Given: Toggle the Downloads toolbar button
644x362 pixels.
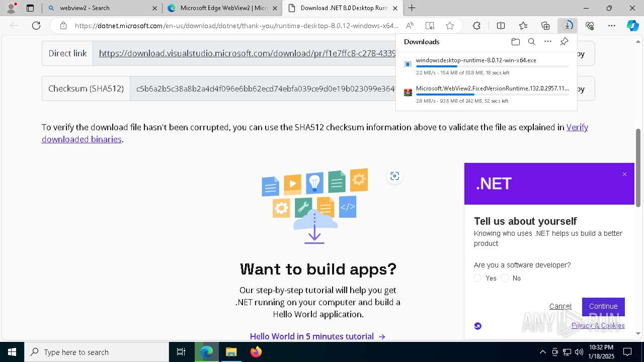Looking at the screenshot, I should pyautogui.click(x=568, y=26).
